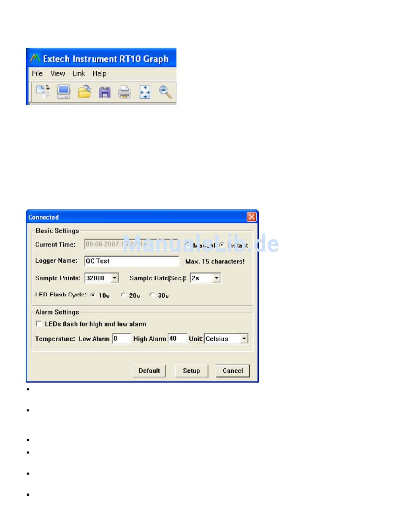Click the Setup button

(191, 371)
